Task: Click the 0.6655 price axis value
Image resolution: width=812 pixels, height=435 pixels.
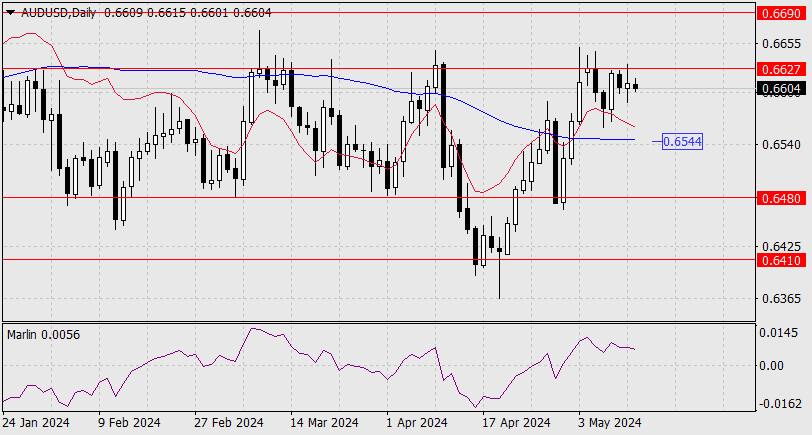Action: point(781,43)
